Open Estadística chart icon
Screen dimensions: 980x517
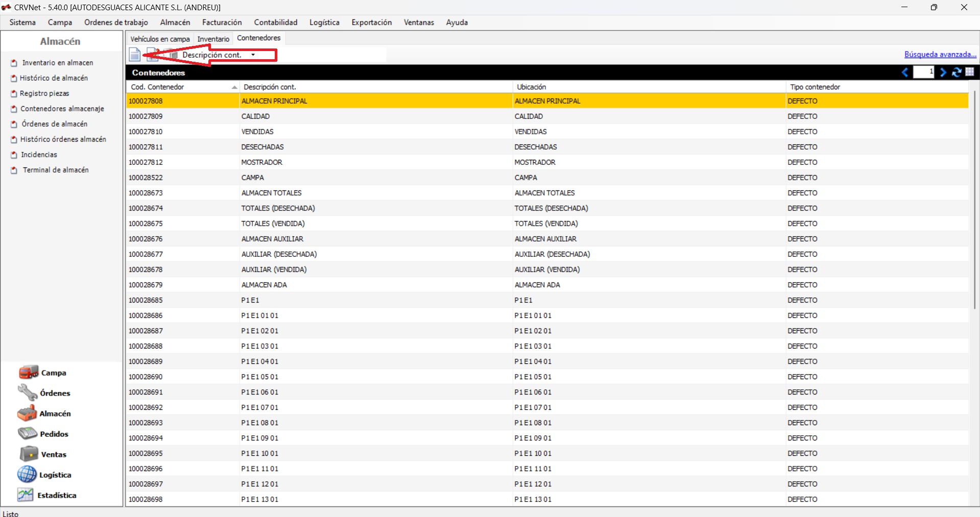[25, 495]
